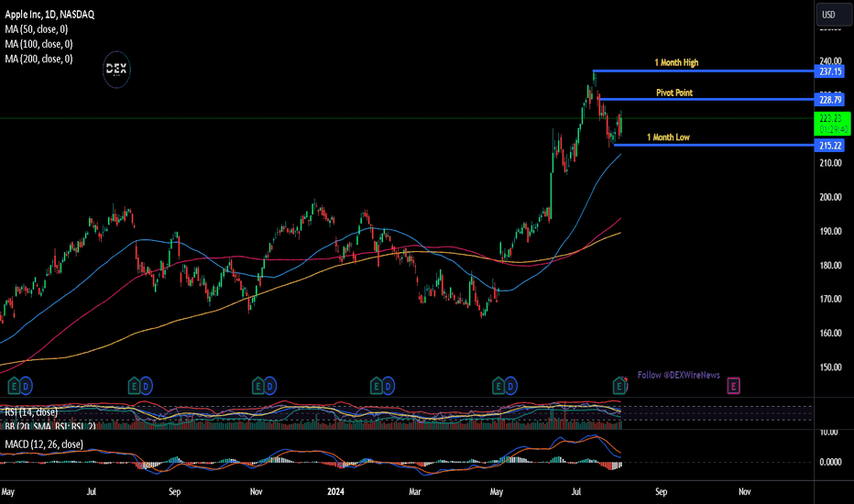854x504 pixels.
Task: Click the Follow @DEXWireNews text
Action: tap(679, 375)
